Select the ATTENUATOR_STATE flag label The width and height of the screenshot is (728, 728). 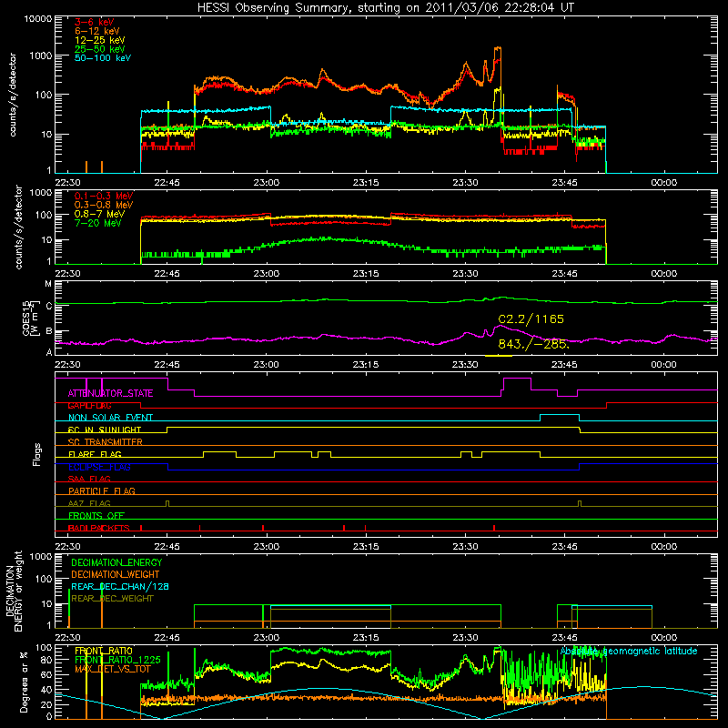tap(110, 393)
